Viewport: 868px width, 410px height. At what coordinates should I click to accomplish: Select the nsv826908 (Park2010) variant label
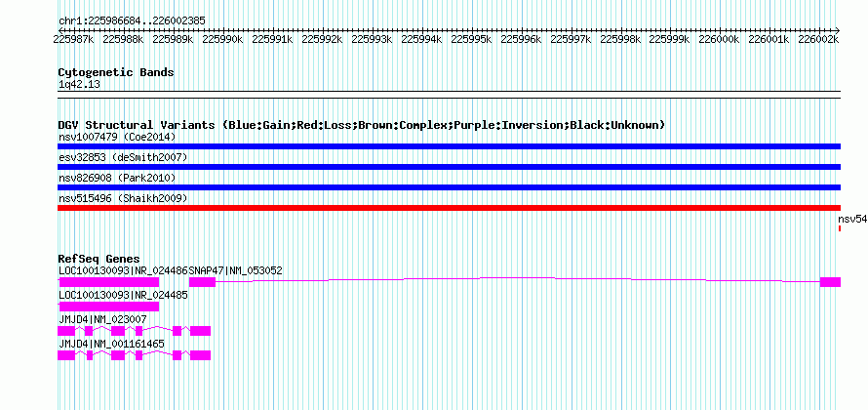[x=117, y=178]
